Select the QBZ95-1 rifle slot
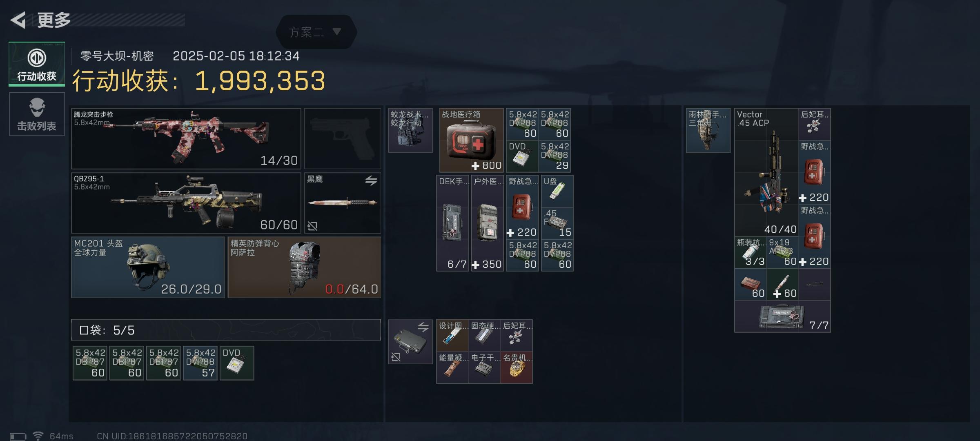980x441 pixels. coord(186,203)
